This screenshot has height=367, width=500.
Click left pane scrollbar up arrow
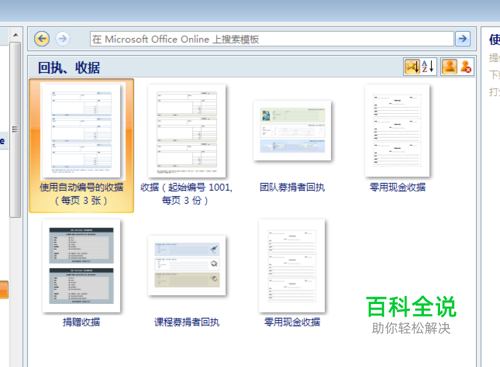click(15, 35)
